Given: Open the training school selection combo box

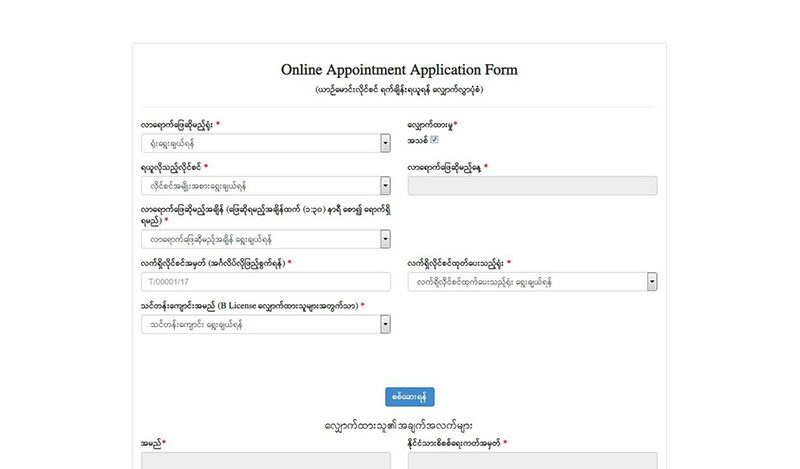Looking at the screenshot, I should (260, 324).
